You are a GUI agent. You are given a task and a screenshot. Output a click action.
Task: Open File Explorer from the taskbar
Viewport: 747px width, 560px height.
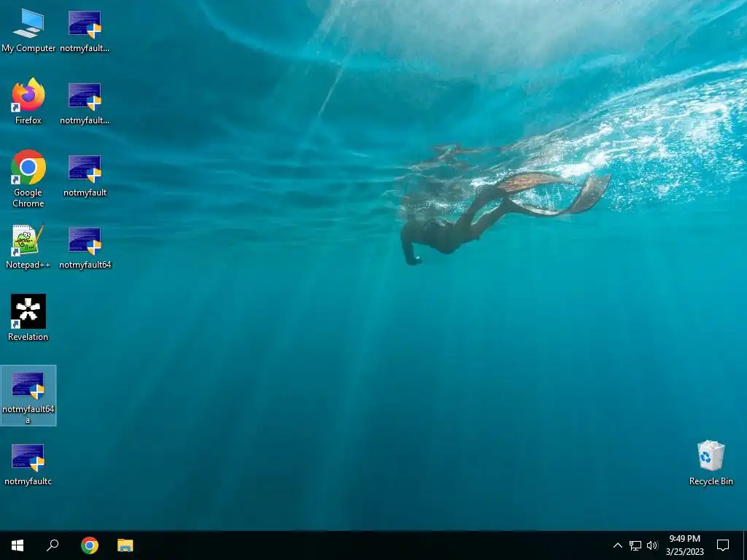(125, 545)
